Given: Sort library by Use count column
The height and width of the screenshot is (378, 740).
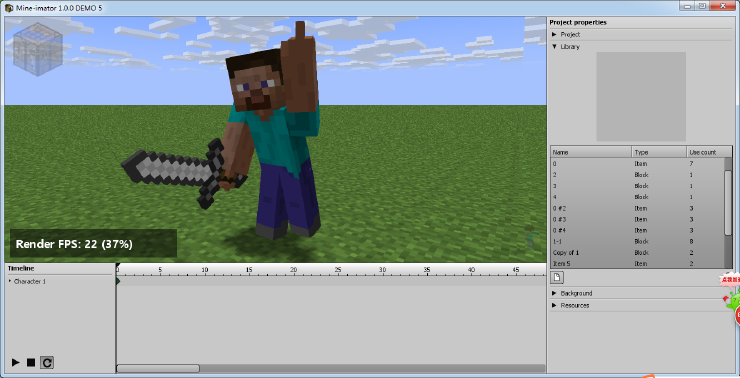Looking at the screenshot, I should pos(709,152).
